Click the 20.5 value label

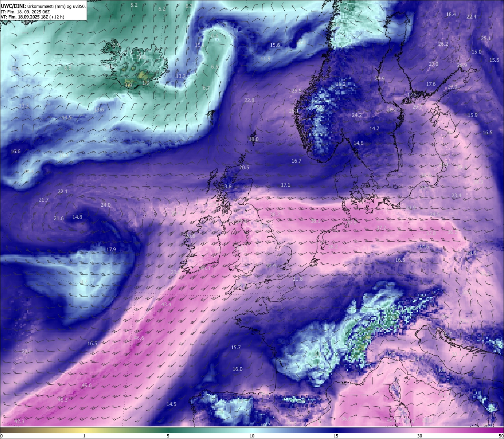click(244, 168)
